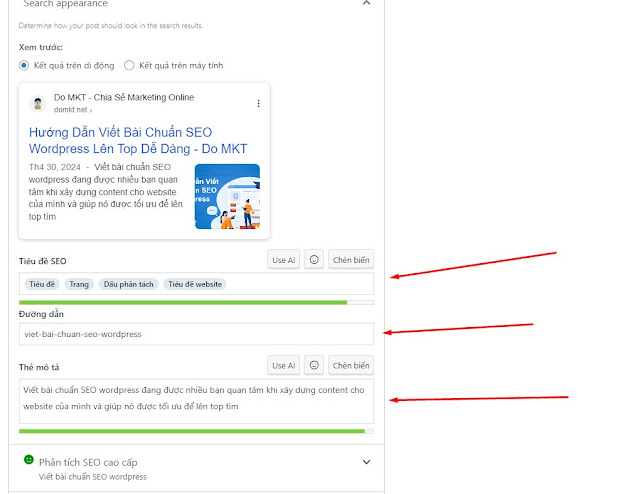Click the Do MKT site avatar icon
639x494 pixels.
coord(37,103)
